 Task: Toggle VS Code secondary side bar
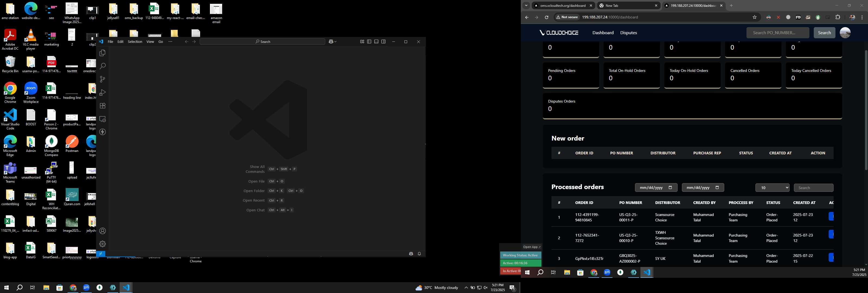pos(383,42)
